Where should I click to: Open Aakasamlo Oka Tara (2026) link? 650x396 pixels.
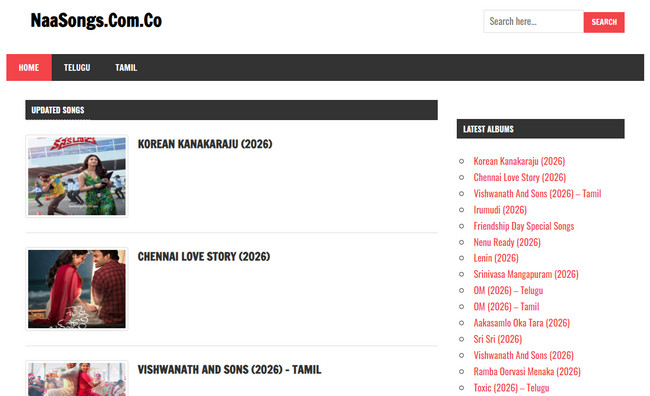522,323
